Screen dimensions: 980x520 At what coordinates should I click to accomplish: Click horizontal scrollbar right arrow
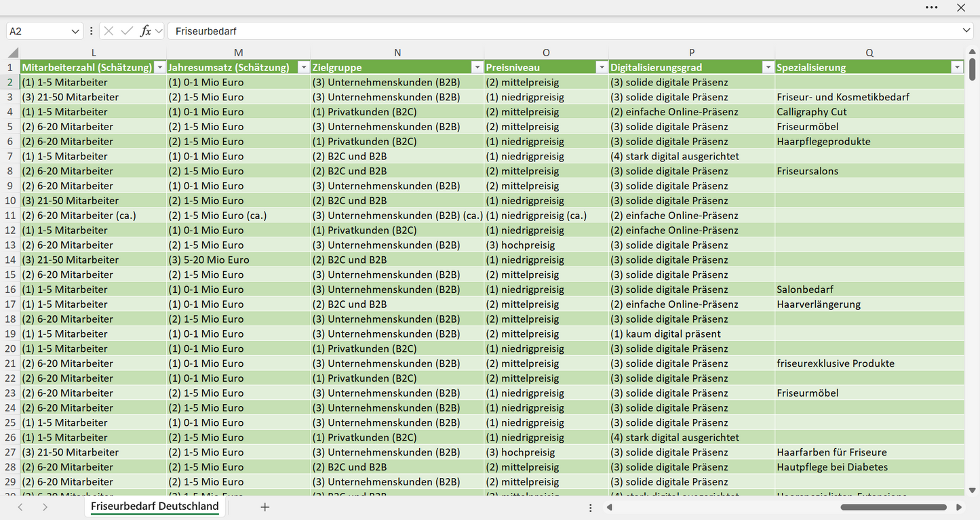point(959,507)
